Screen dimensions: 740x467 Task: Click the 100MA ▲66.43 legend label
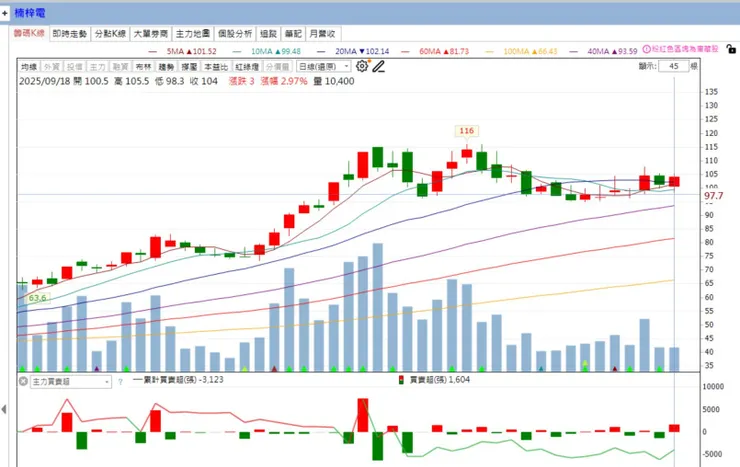[530, 51]
